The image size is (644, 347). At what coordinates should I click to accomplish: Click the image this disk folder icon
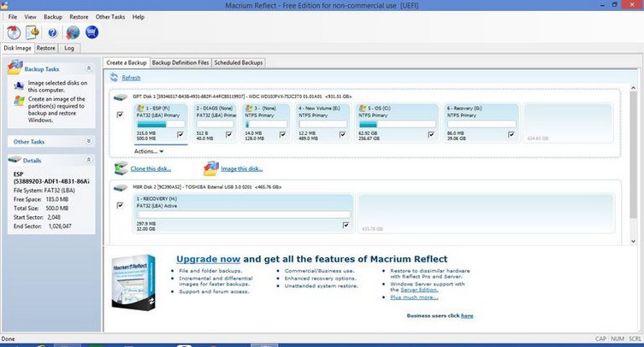[211, 168]
